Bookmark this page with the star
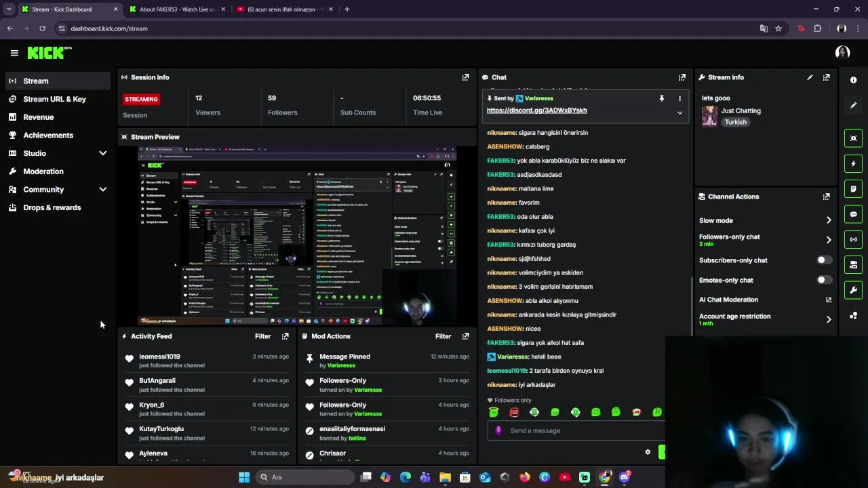The image size is (868, 488). (x=778, y=28)
